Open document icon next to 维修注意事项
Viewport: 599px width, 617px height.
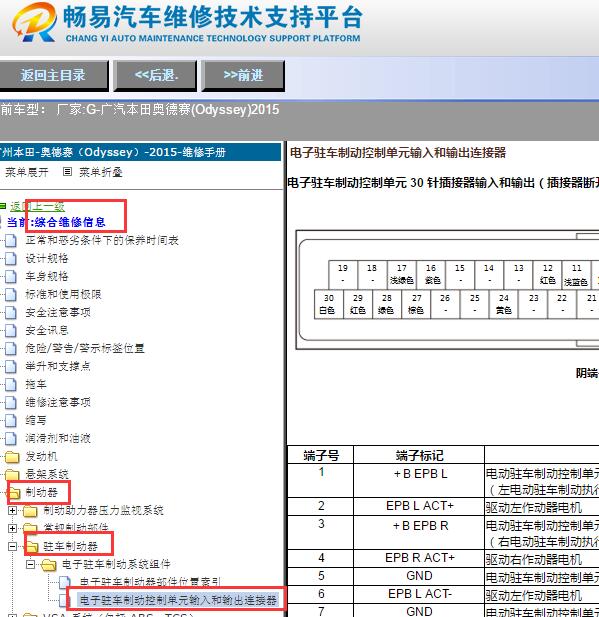click(11, 402)
